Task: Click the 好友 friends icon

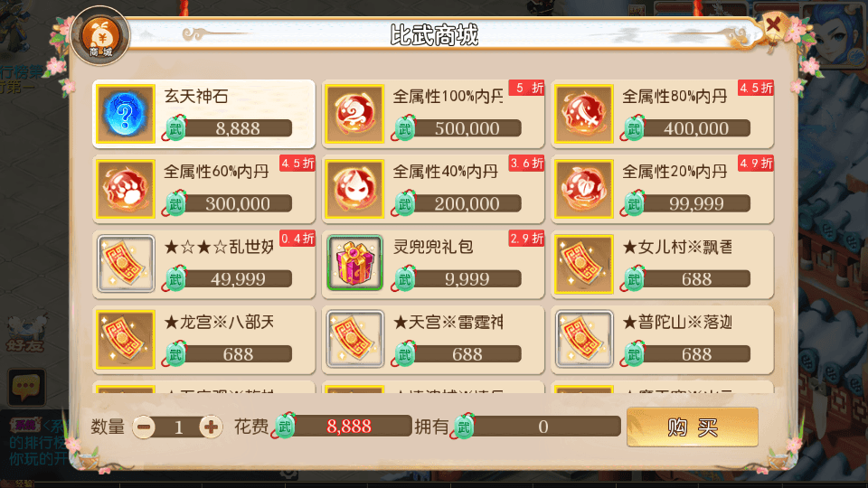Action: pyautogui.click(x=25, y=333)
